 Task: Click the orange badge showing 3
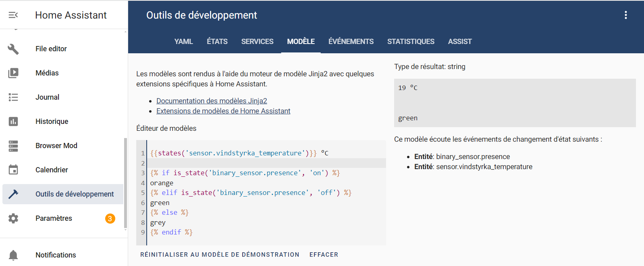(x=110, y=218)
